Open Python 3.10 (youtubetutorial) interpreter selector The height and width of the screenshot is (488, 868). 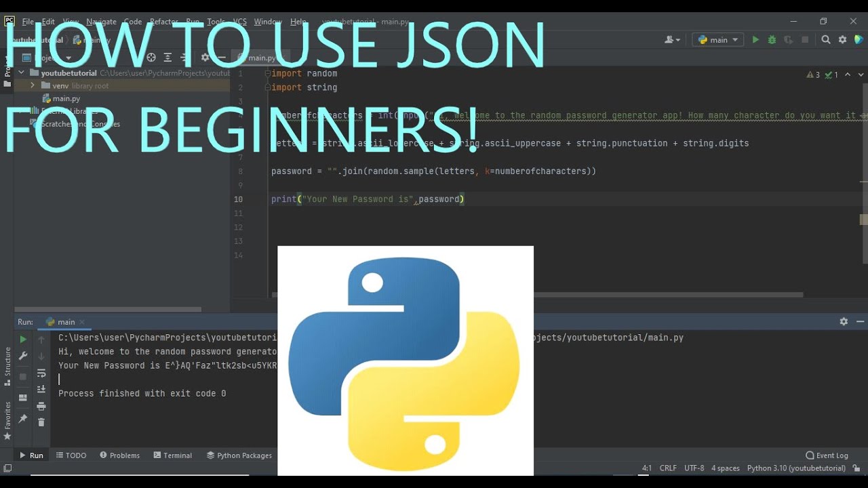coord(796,468)
